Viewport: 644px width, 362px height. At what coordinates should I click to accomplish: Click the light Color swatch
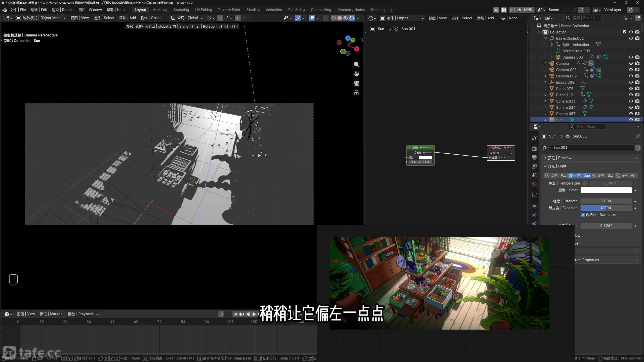point(606,190)
